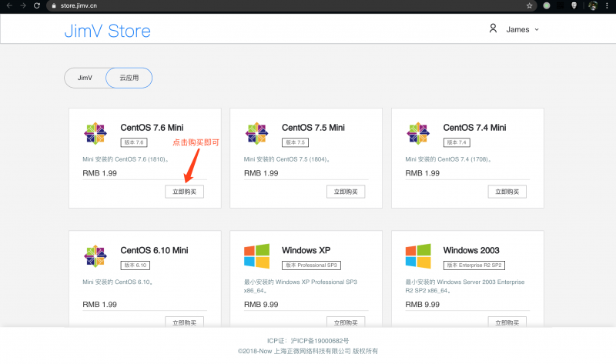Click the CentOS 6.10 Mini logo
The width and height of the screenshot is (616, 364).
click(95, 256)
